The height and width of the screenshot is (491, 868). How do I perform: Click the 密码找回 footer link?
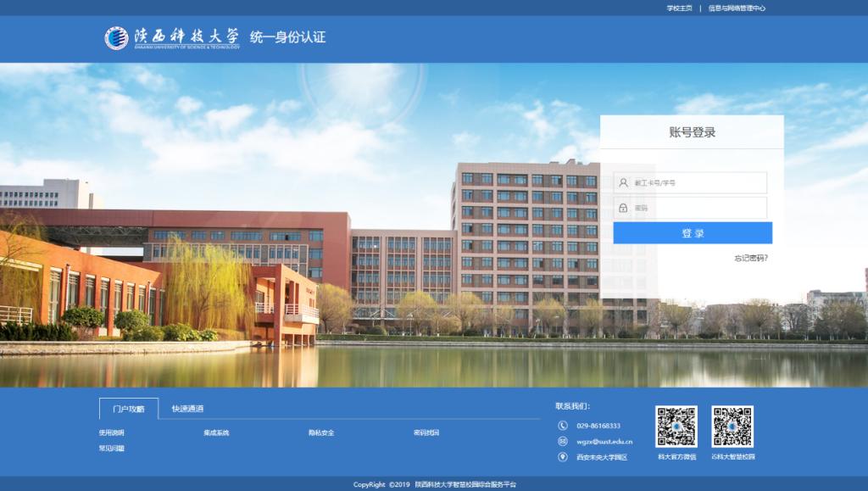[x=426, y=433]
